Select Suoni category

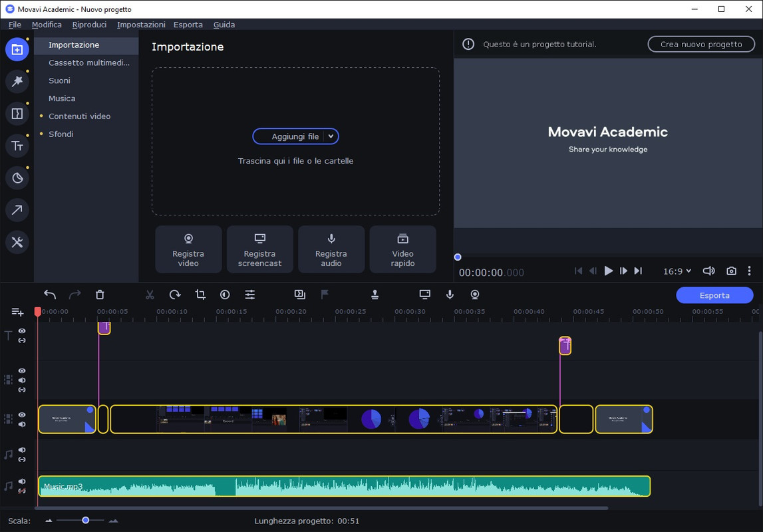[86, 80]
